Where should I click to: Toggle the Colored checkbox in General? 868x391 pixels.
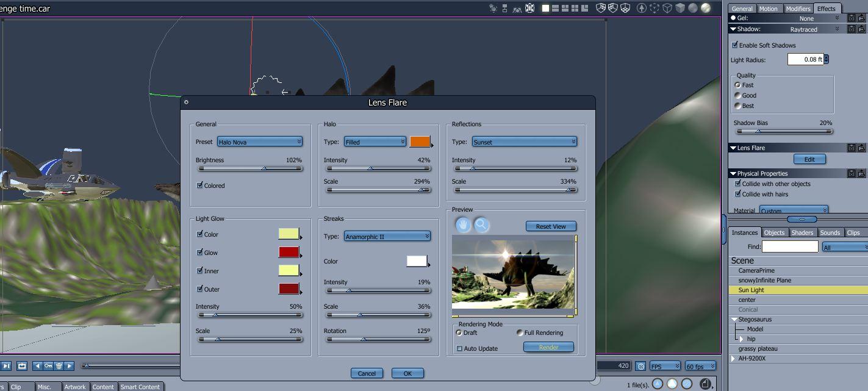[x=199, y=185]
